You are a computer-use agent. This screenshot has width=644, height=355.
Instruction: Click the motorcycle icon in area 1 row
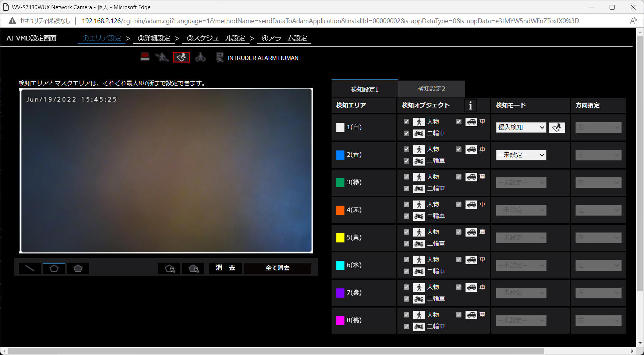pyautogui.click(x=419, y=134)
